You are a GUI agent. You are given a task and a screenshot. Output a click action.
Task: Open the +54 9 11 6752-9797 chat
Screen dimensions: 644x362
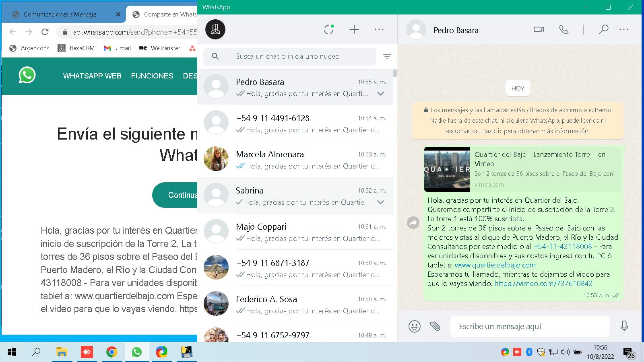tap(295, 332)
